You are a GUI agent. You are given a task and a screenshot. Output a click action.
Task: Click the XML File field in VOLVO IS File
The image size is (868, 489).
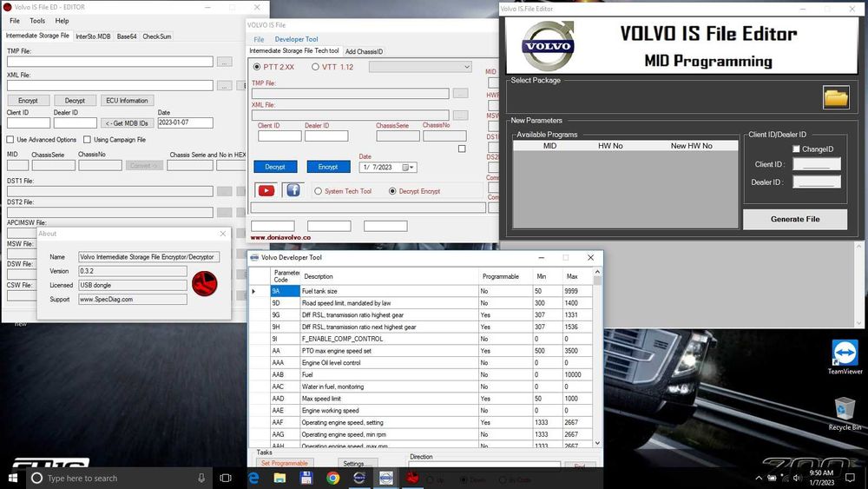pyautogui.click(x=351, y=116)
